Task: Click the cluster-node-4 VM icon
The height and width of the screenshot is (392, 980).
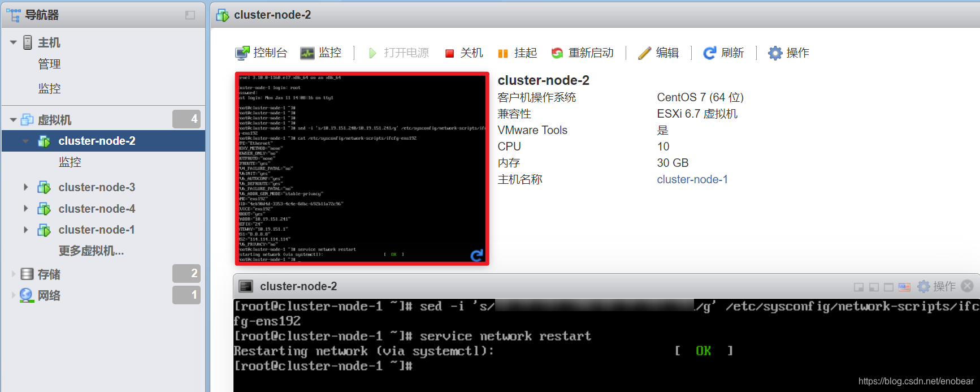Action: 44,209
